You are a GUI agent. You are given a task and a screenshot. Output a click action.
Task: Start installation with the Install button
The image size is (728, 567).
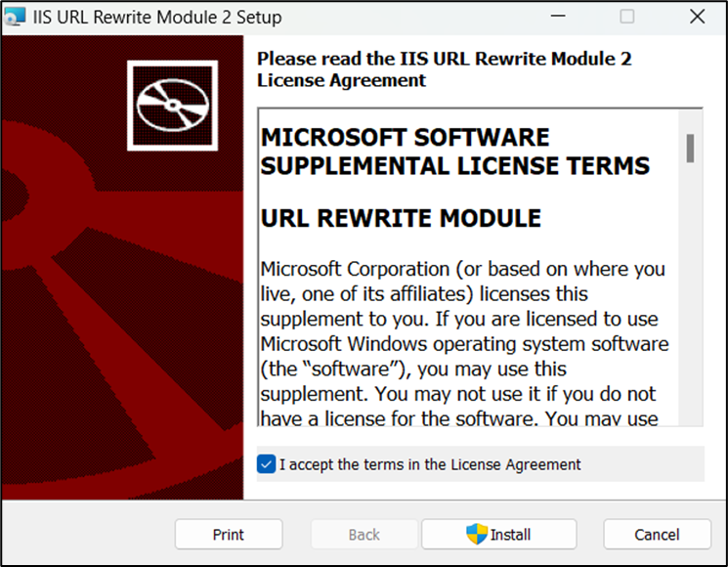point(498,535)
